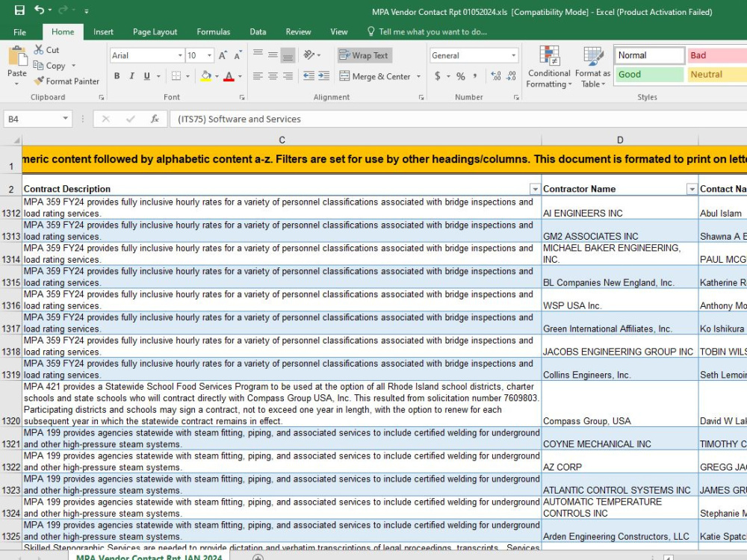Decrease font size
Screen dimensions: 747x560
238,56
